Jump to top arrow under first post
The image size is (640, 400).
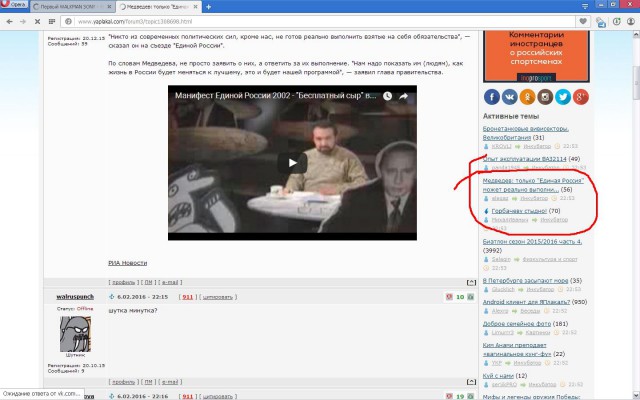tap(471, 282)
